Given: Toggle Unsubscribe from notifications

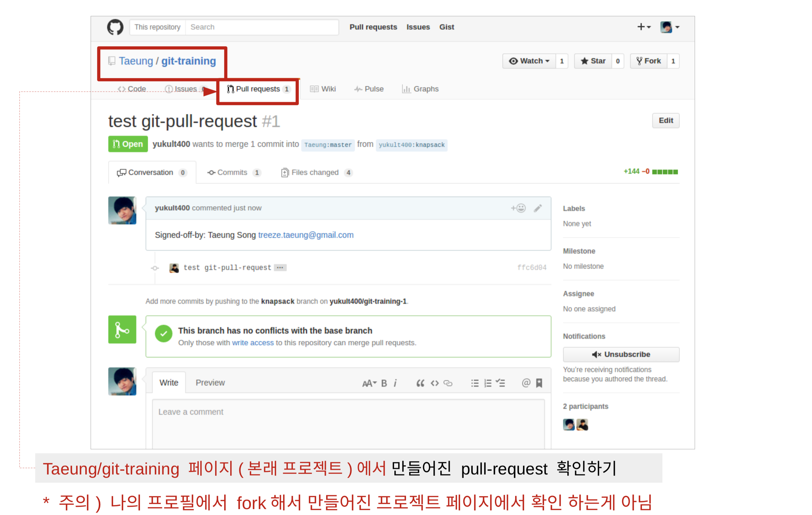Looking at the screenshot, I should click(621, 354).
